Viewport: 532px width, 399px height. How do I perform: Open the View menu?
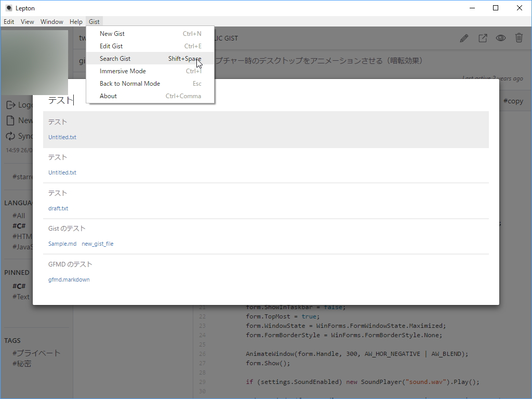[x=27, y=22]
